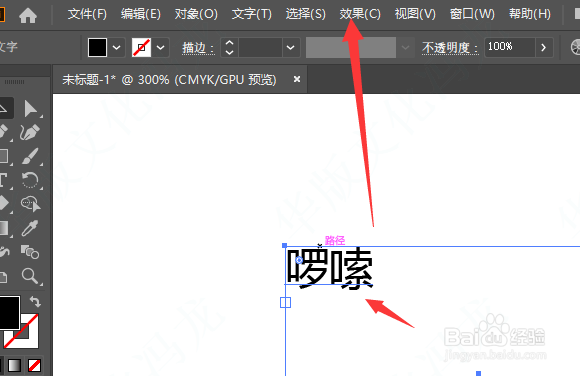This screenshot has width=580, height=376.
Task: Expand the fill color dropdown arrow
Action: point(117,47)
